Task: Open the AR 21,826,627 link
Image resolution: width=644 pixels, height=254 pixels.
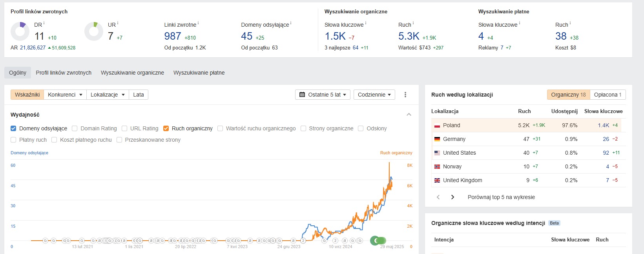Action: 33,48
